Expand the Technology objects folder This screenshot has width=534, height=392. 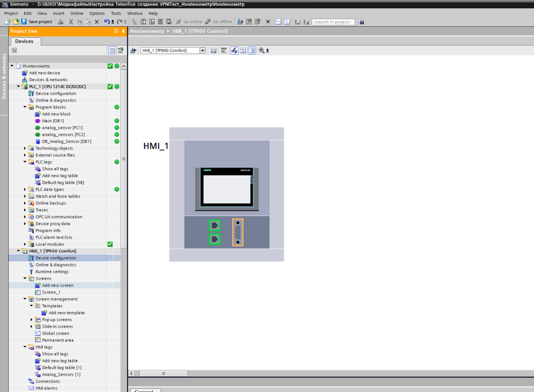[x=25, y=148]
